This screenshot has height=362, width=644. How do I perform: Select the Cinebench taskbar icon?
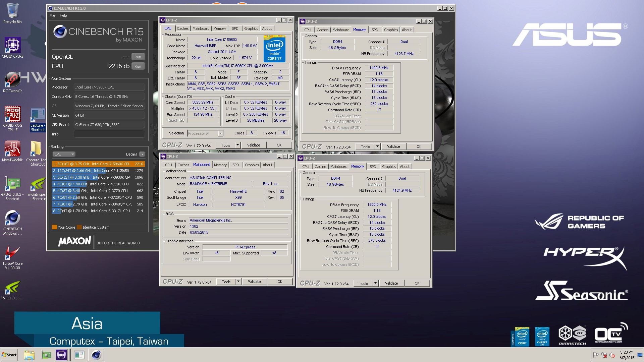(x=96, y=355)
